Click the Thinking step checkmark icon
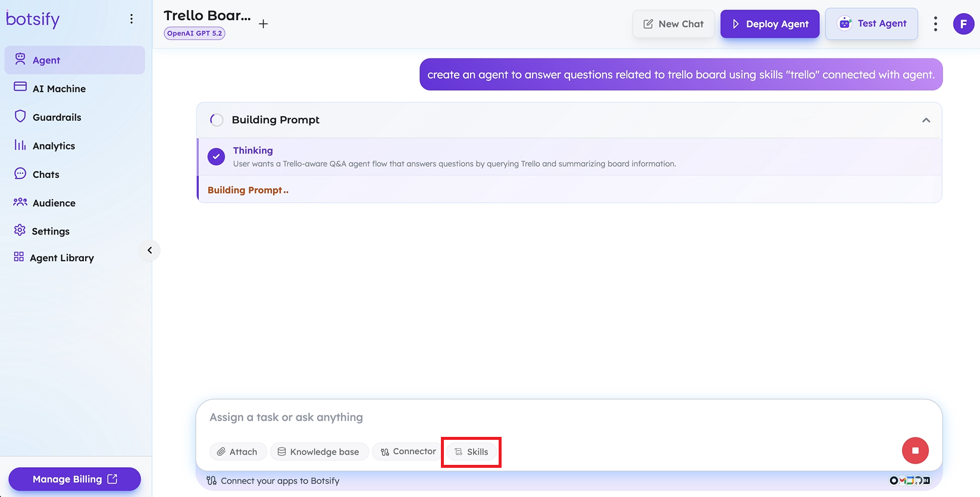980x497 pixels. (216, 157)
